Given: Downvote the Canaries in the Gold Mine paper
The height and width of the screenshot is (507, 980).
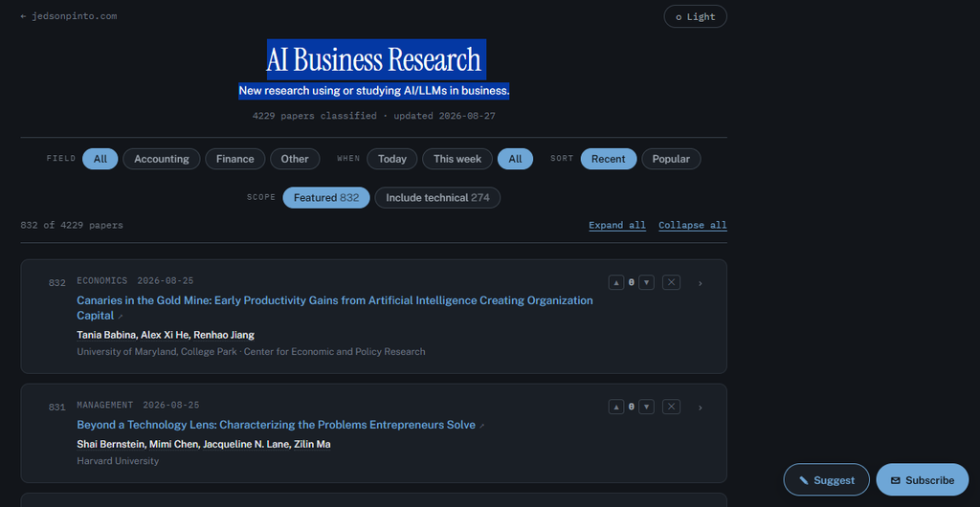Looking at the screenshot, I should coord(647,282).
